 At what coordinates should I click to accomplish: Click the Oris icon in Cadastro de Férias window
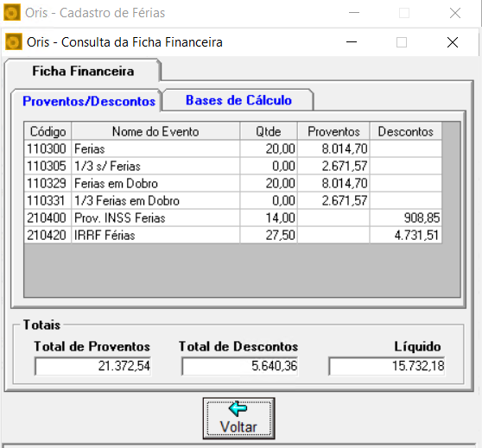point(12,13)
